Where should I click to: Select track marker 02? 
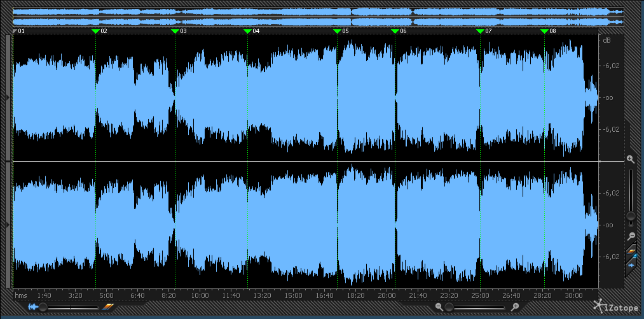[99, 31]
